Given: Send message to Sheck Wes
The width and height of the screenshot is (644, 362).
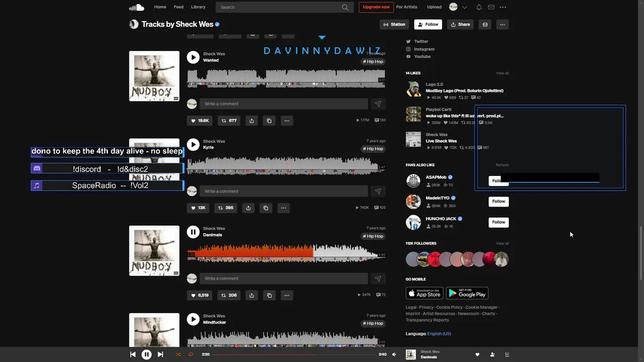Looking at the screenshot, I should 485,24.
